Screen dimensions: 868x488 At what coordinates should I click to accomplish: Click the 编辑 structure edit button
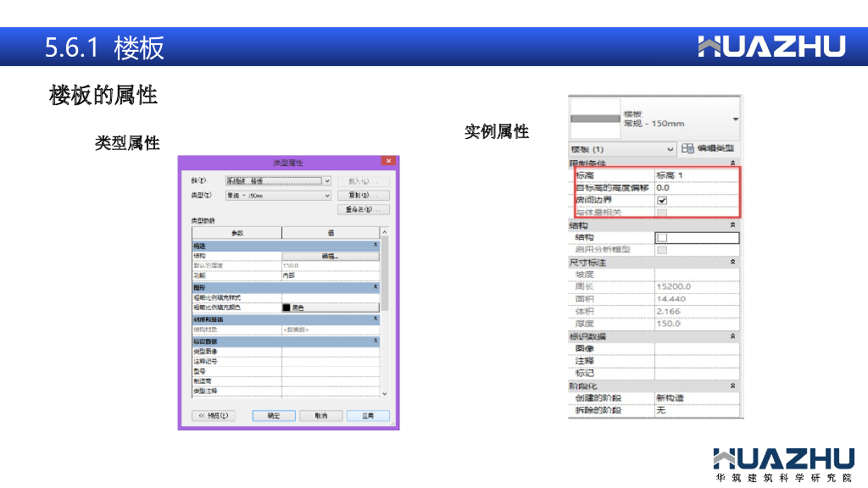(330, 255)
